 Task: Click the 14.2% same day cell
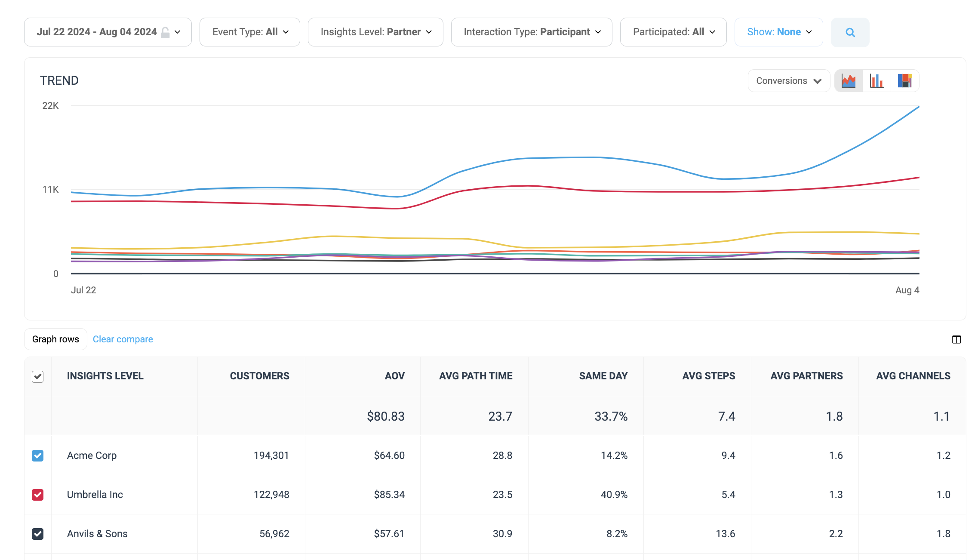click(x=614, y=455)
